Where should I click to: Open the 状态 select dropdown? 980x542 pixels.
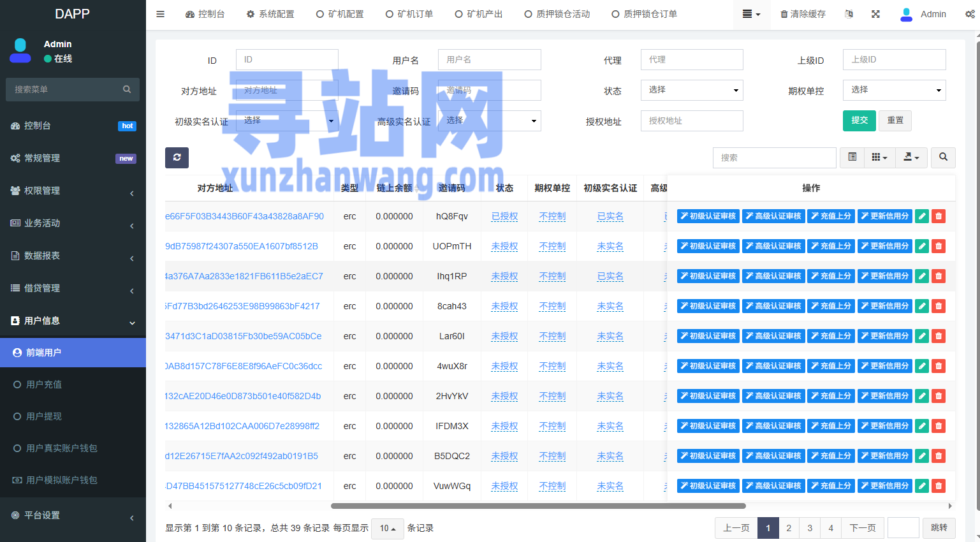pyautogui.click(x=691, y=90)
